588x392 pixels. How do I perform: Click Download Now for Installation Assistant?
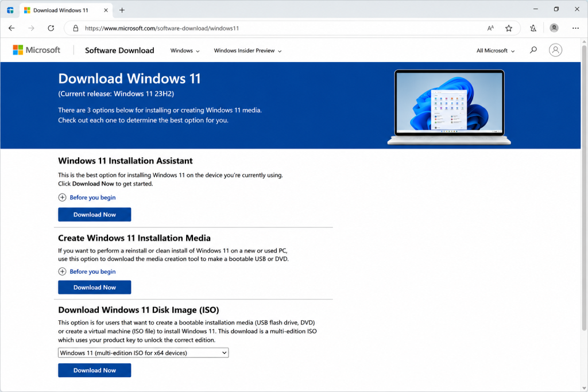95,214
